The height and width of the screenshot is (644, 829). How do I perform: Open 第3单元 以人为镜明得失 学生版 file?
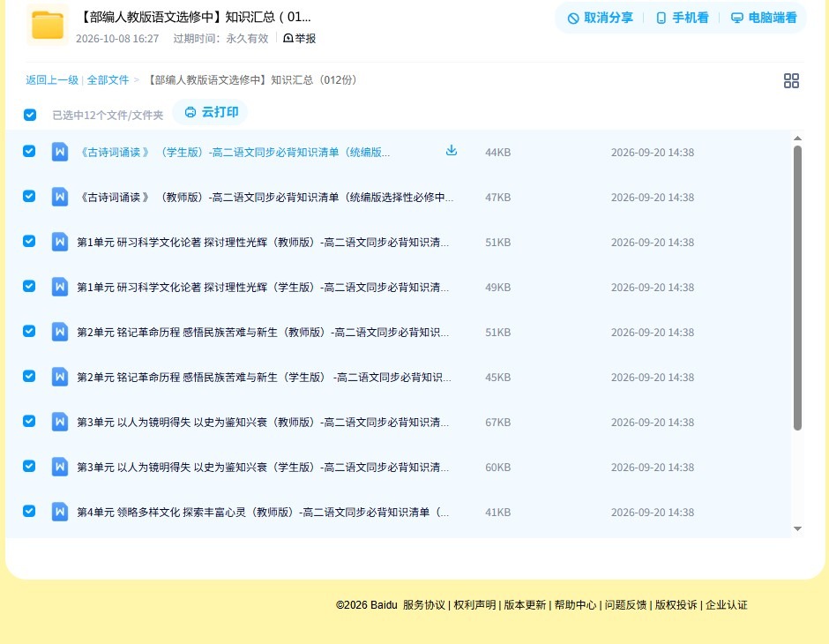point(263,467)
